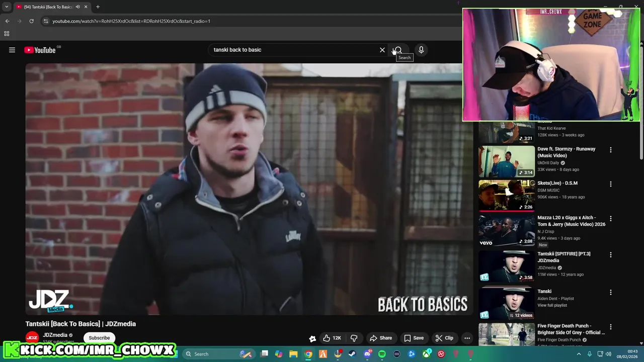View full playlist link for Tanski
The image size is (644, 362).
tap(552, 305)
